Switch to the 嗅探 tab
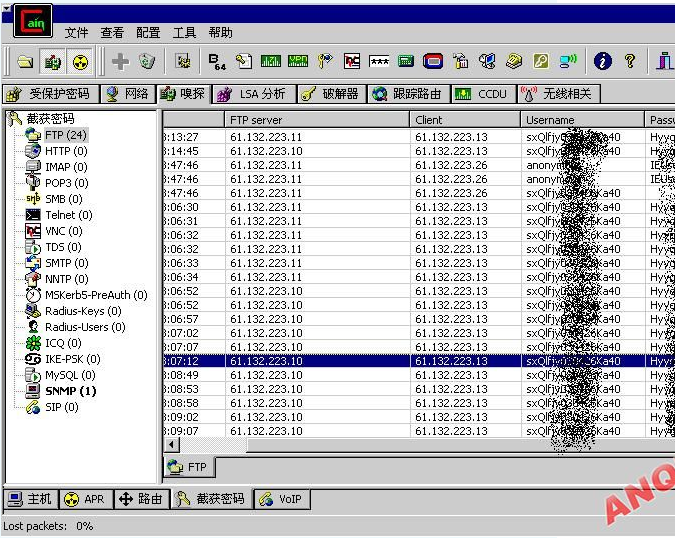This screenshot has height=538, width=675. [x=183, y=93]
